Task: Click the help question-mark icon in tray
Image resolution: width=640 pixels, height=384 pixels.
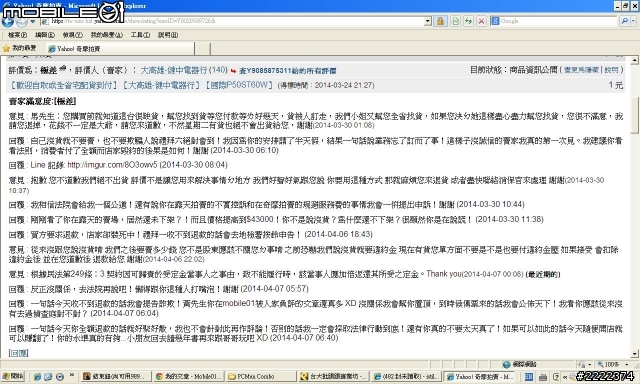Action: 556,377
